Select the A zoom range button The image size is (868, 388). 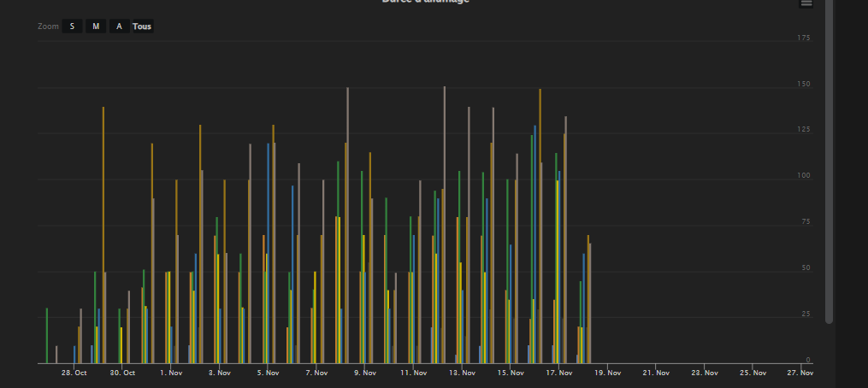pyautogui.click(x=119, y=26)
